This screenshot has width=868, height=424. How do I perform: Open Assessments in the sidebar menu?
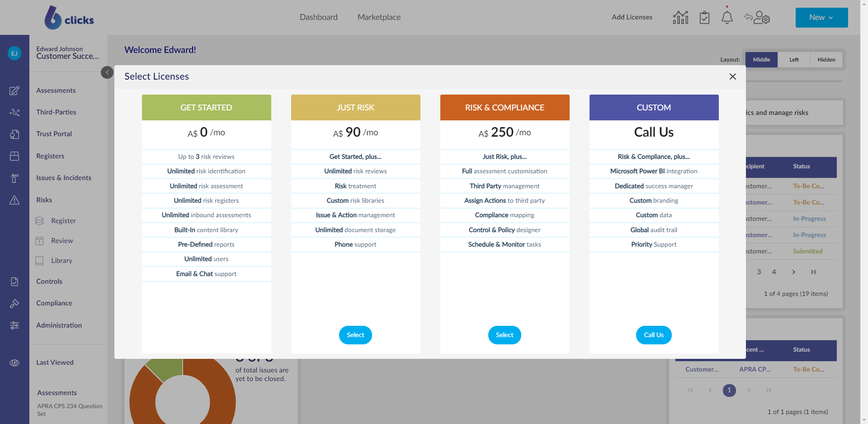(56, 91)
